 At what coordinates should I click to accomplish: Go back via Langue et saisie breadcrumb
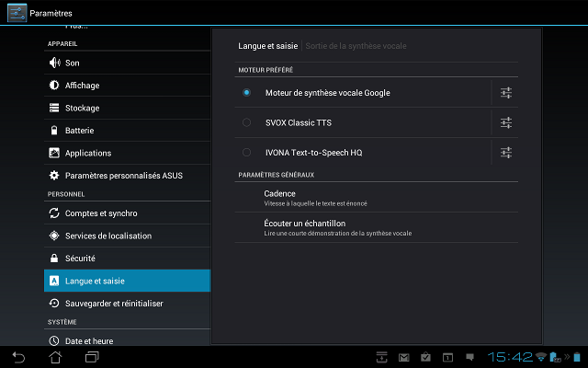pyautogui.click(x=267, y=46)
